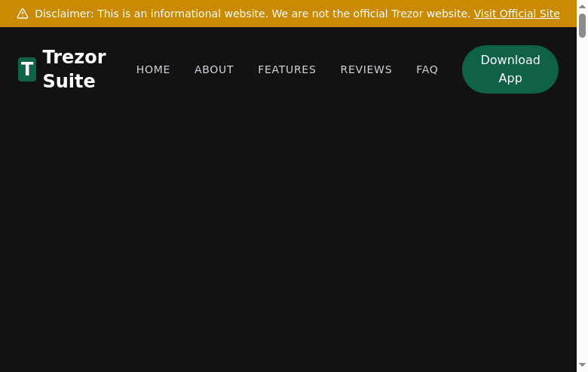
Task: Click the Download App button
Action: point(510,69)
